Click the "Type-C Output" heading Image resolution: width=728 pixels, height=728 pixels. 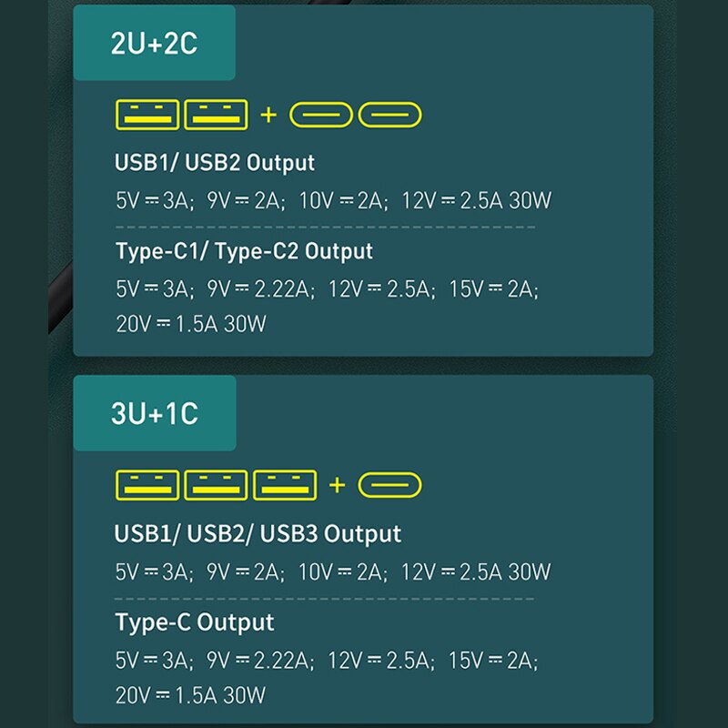(x=194, y=622)
